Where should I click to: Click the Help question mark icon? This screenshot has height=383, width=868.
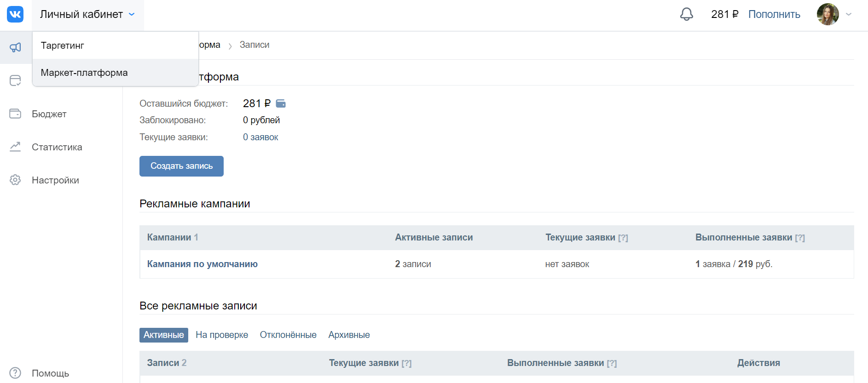click(x=15, y=373)
